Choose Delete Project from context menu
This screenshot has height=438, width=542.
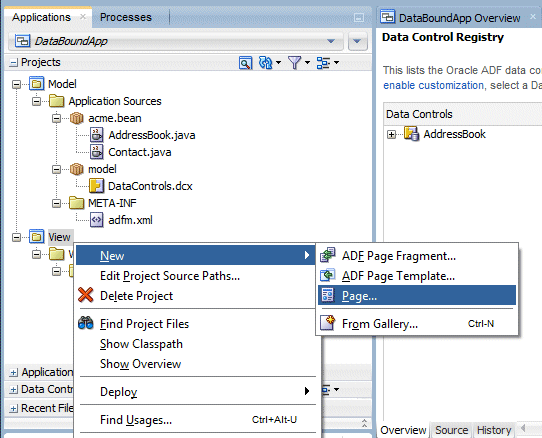(x=196, y=296)
